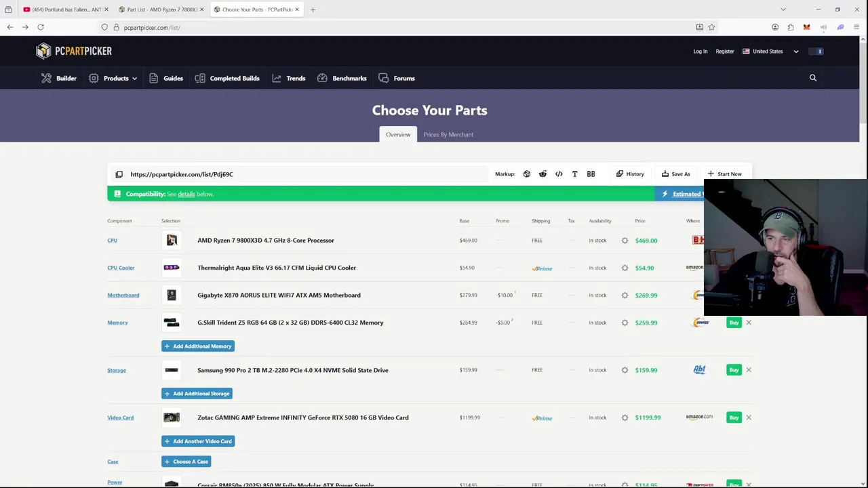Open the CPU Cooler component link
Viewport: 868px width, 488px height.
[x=121, y=268]
